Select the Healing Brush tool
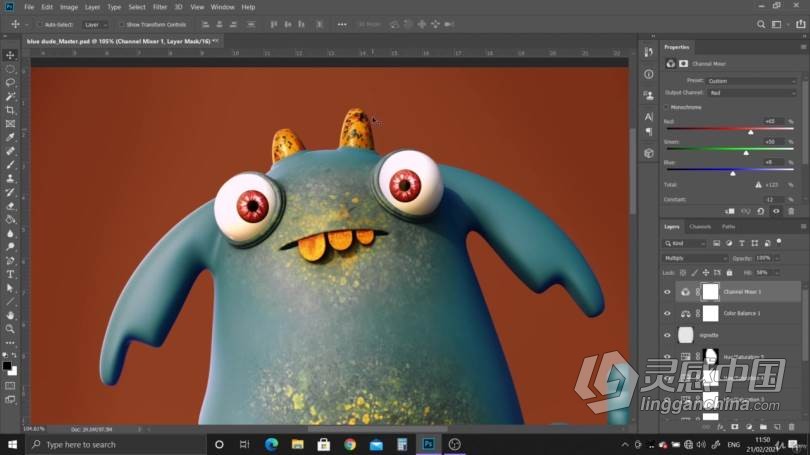 [10, 151]
